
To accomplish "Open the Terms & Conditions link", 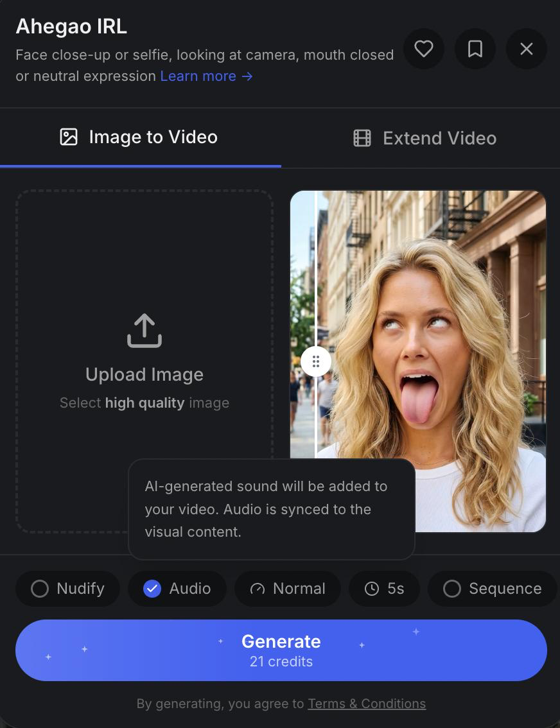I will [367, 704].
